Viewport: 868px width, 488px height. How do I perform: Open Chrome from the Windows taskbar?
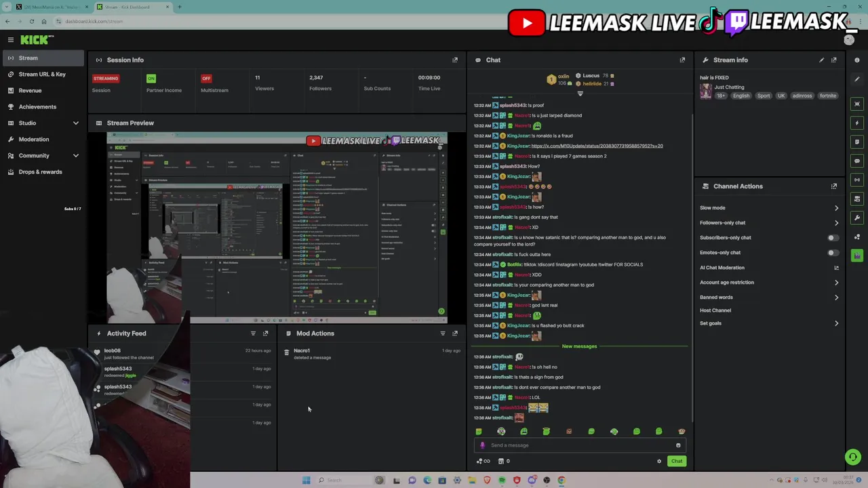tap(561, 480)
